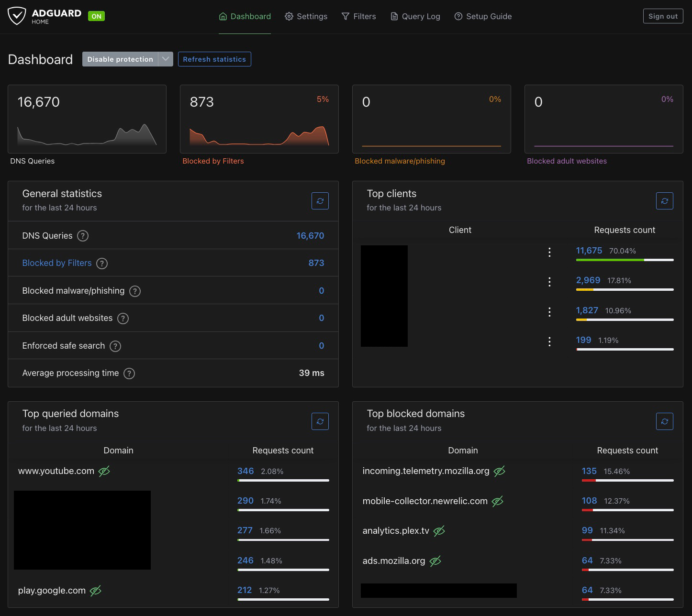Click the 2.08% progress bar for www.youtube.com
This screenshot has height=616, width=692.
pos(283,480)
